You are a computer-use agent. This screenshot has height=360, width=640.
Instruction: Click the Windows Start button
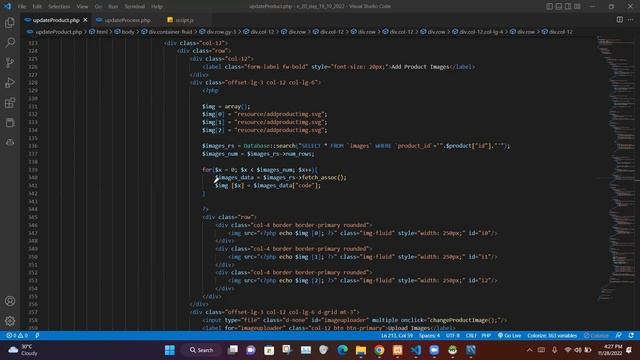point(170,350)
